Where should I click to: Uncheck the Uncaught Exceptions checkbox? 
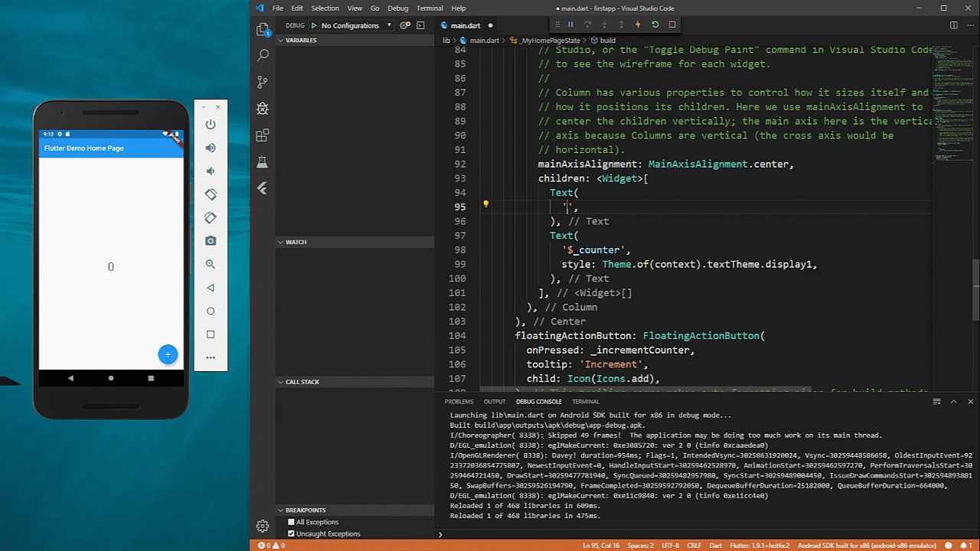coord(291,533)
